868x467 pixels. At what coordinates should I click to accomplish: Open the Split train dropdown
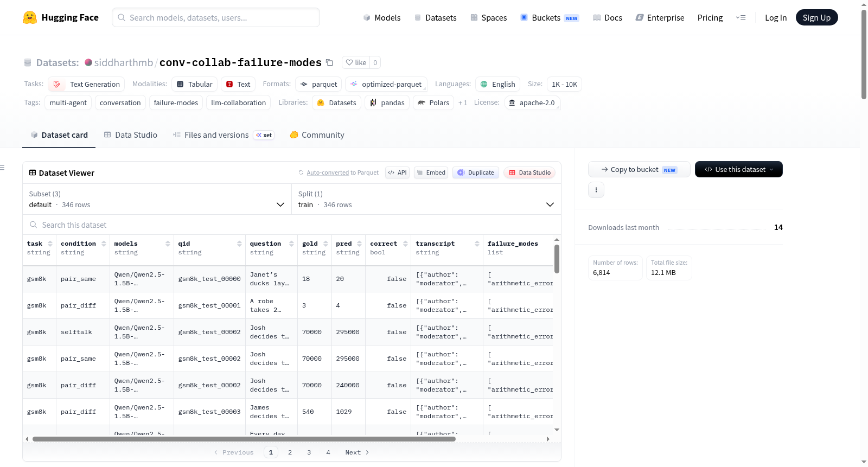pos(426,199)
